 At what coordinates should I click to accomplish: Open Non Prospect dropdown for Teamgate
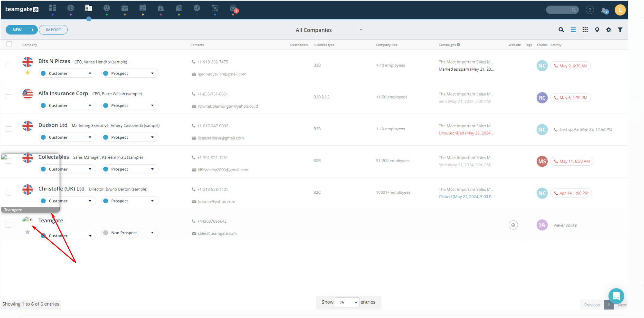click(130, 233)
